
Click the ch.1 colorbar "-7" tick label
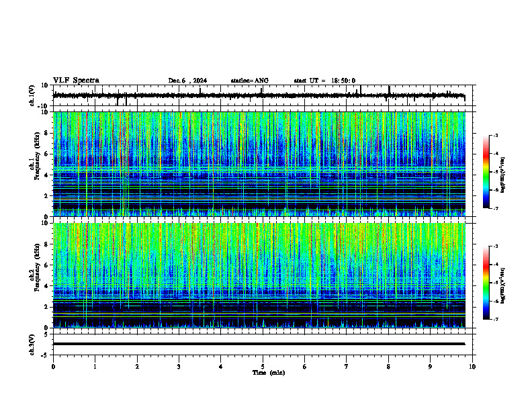pos(496,208)
